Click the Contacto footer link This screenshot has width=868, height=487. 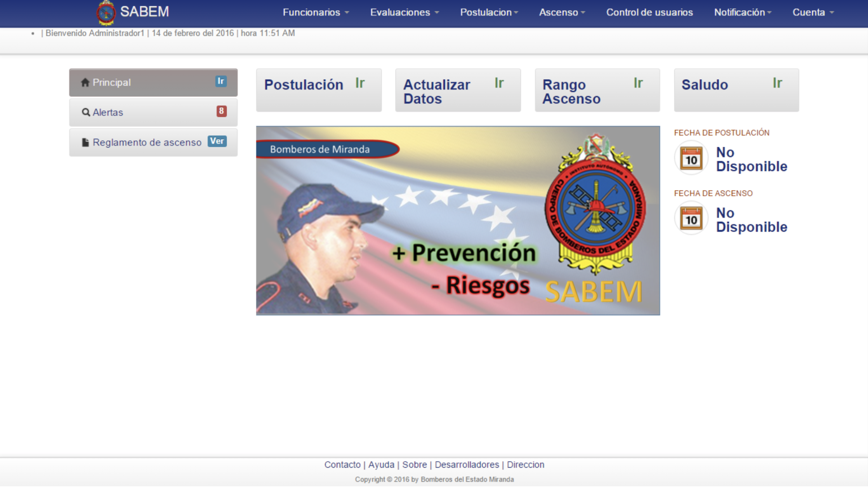coord(342,464)
